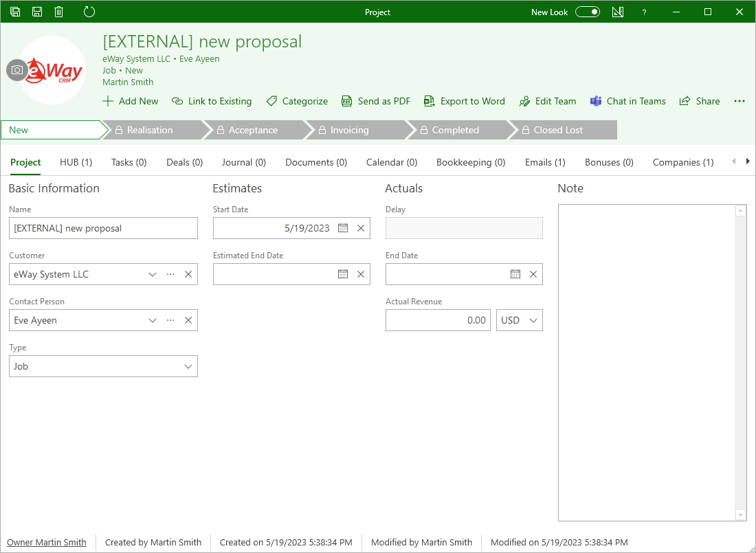The height and width of the screenshot is (553, 756).
Task: Clear the Contact Person field with X
Action: coord(188,321)
